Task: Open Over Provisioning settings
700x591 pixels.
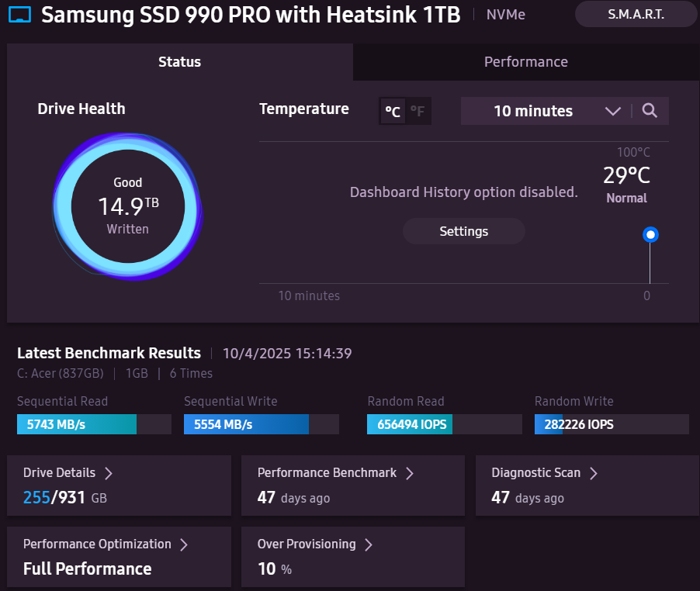Action: [352, 557]
